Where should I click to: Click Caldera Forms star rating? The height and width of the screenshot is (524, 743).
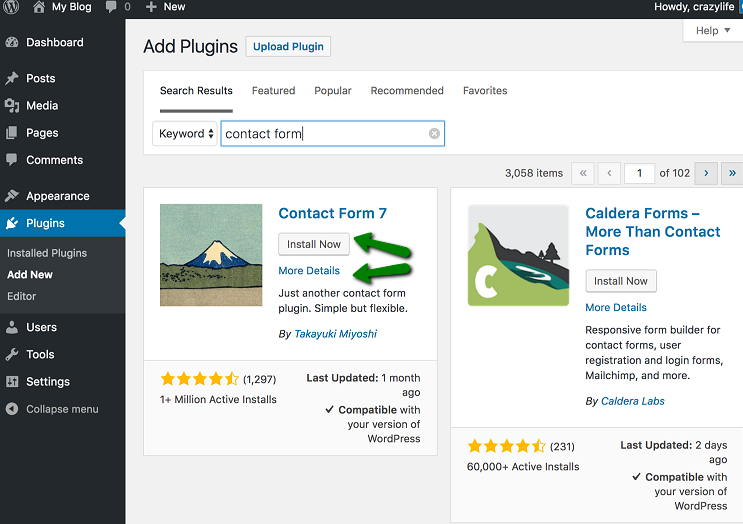tap(507, 446)
